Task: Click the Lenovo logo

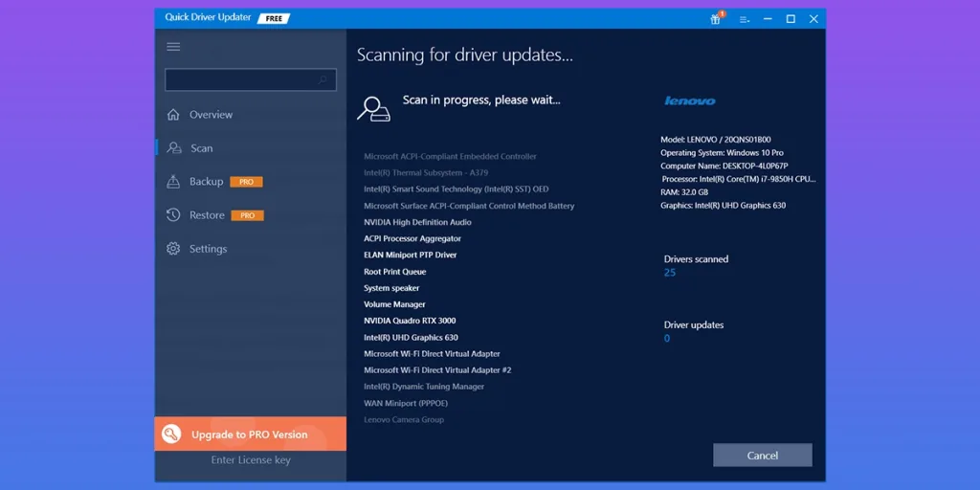Action: [690, 100]
